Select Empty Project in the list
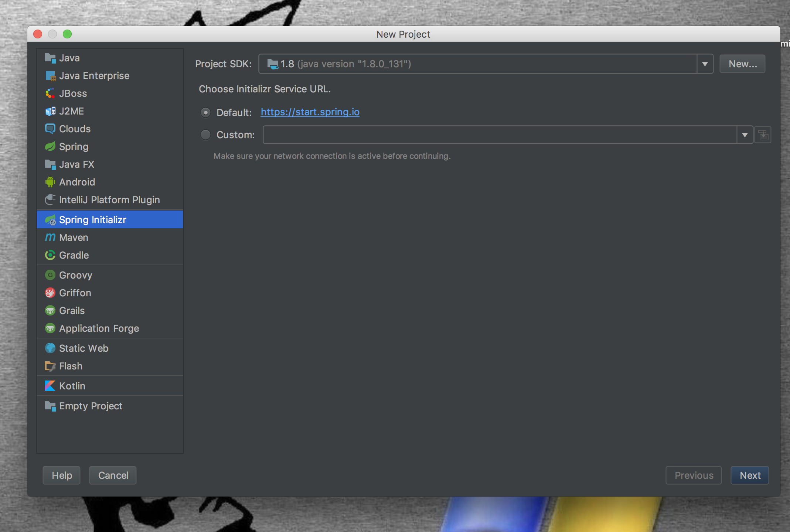Screen dimensions: 790x532 click(x=91, y=406)
